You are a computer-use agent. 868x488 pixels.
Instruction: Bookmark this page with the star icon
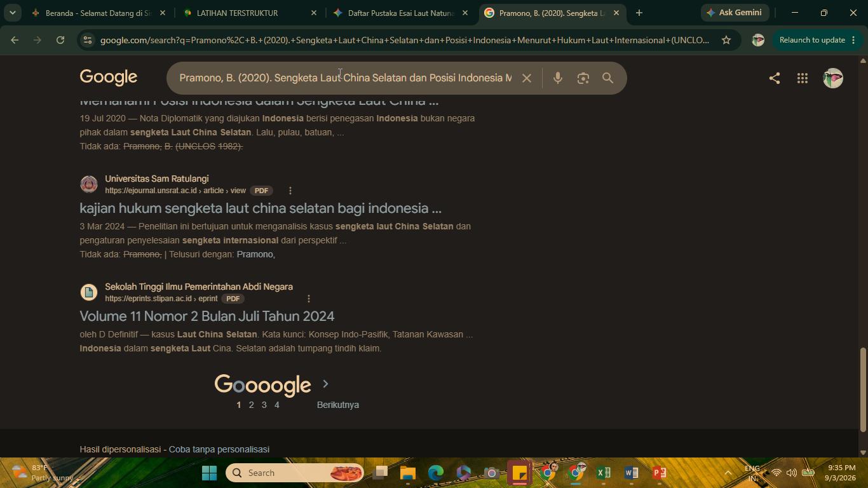[x=726, y=40]
